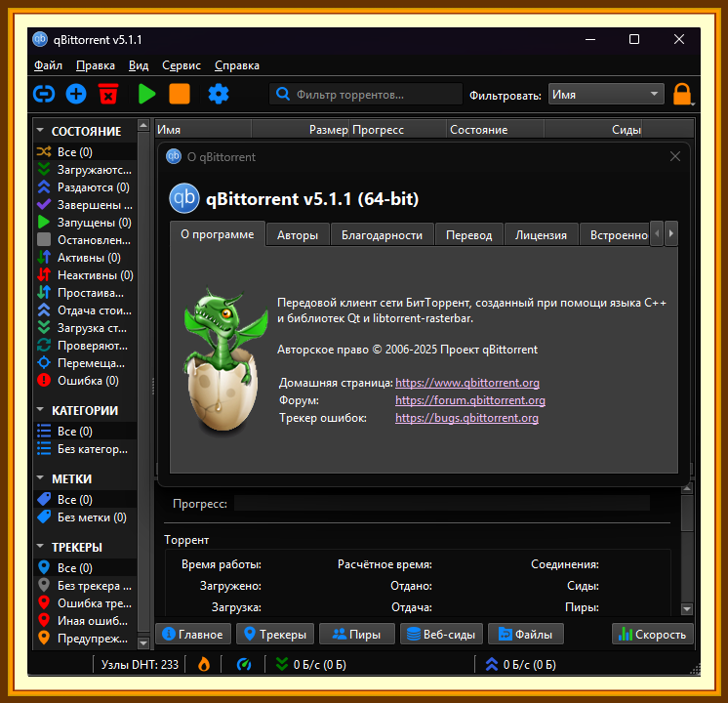Screen dimensions: 728x703
Task: Click the Фильтр торрентов search field
Action: click(x=366, y=95)
